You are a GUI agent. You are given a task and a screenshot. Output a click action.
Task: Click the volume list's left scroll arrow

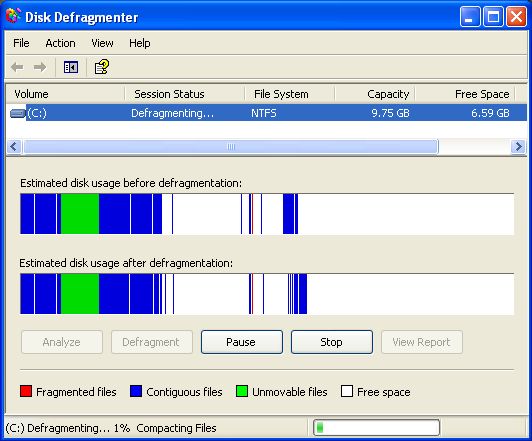14,147
